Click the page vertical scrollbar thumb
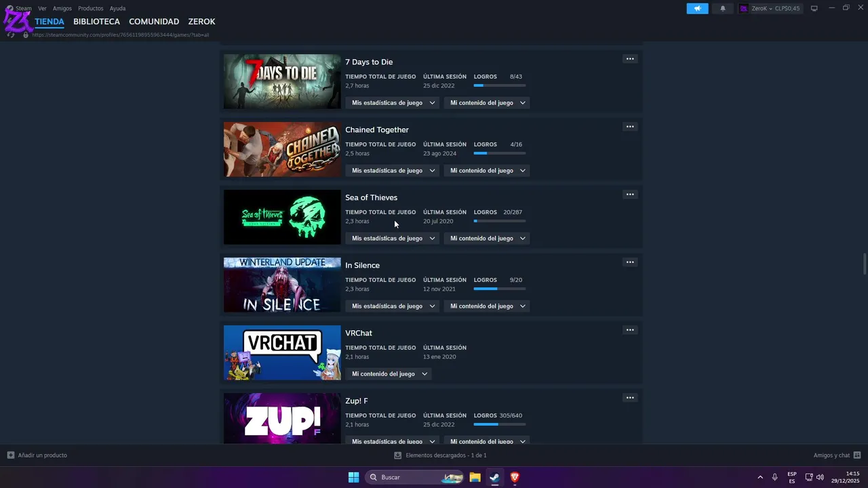 click(865, 264)
